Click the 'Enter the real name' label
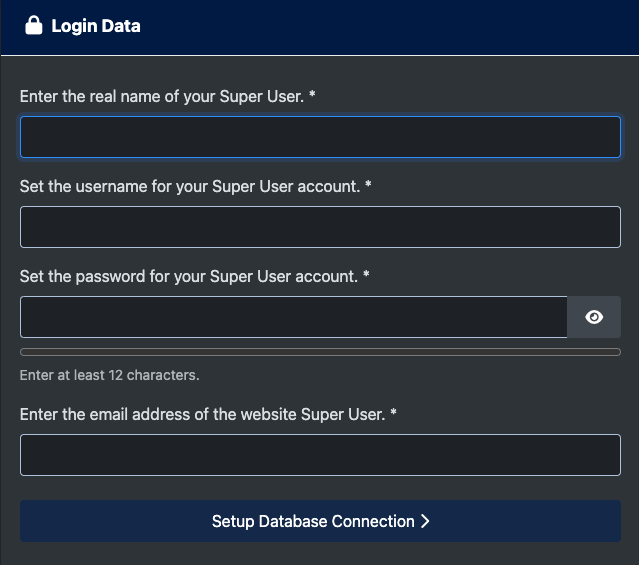The height and width of the screenshot is (565, 639). [160, 96]
